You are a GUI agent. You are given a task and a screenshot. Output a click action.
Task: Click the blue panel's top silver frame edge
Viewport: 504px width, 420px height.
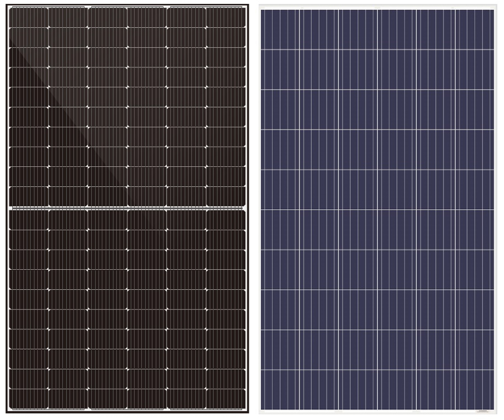pyautogui.click(x=378, y=7)
